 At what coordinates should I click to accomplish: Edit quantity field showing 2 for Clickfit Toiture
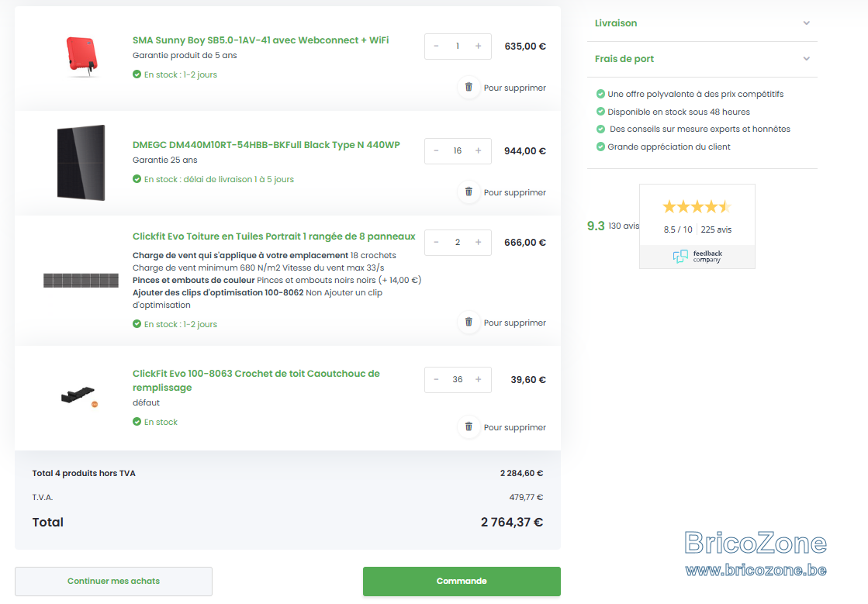[457, 242]
